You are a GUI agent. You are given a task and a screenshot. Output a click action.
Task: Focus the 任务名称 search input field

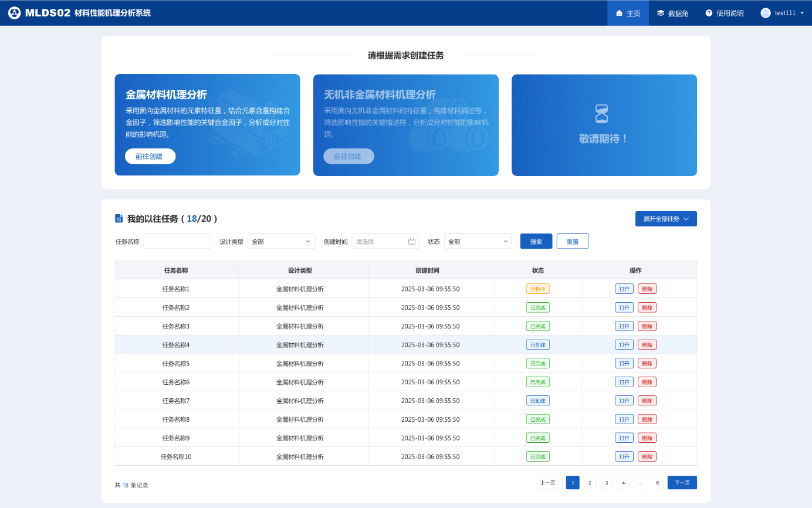coord(177,241)
